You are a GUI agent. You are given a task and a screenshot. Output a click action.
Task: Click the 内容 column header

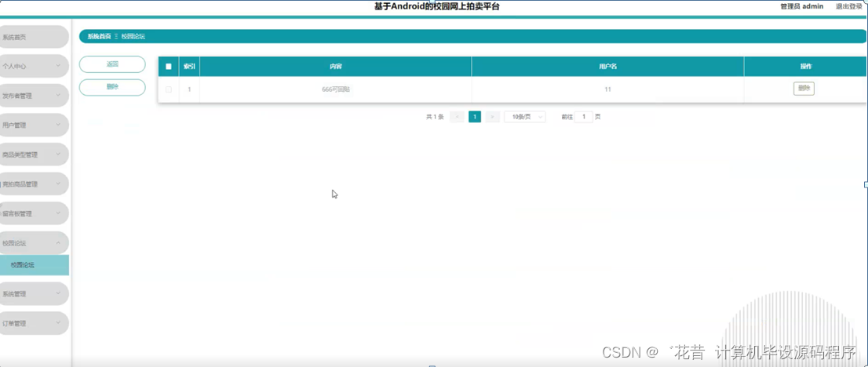[335, 67]
